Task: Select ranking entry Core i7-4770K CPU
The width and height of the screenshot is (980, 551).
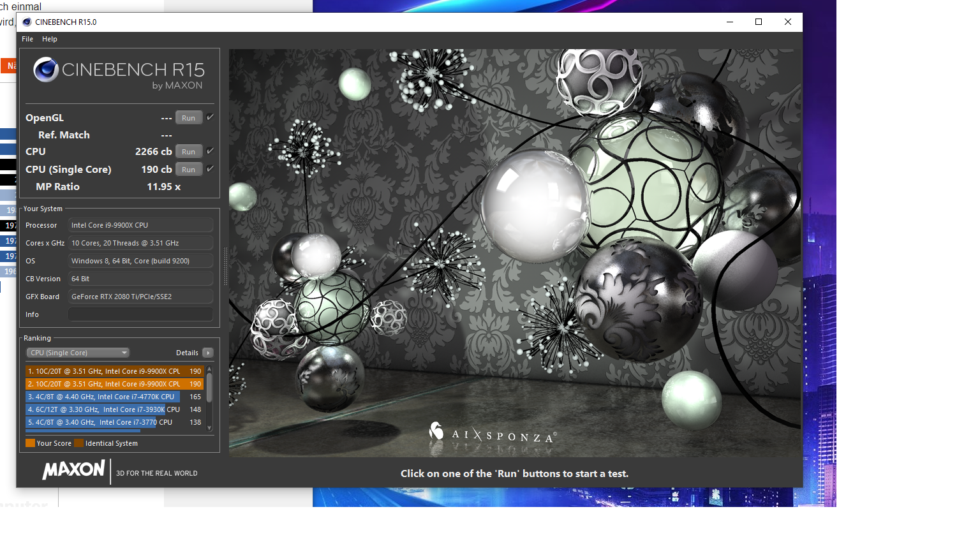Action: click(x=114, y=397)
